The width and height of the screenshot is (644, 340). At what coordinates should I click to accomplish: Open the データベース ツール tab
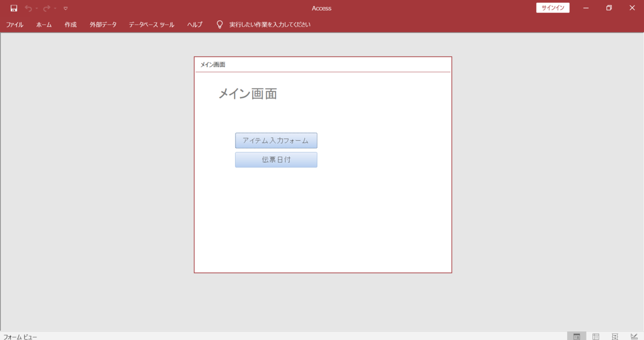151,25
